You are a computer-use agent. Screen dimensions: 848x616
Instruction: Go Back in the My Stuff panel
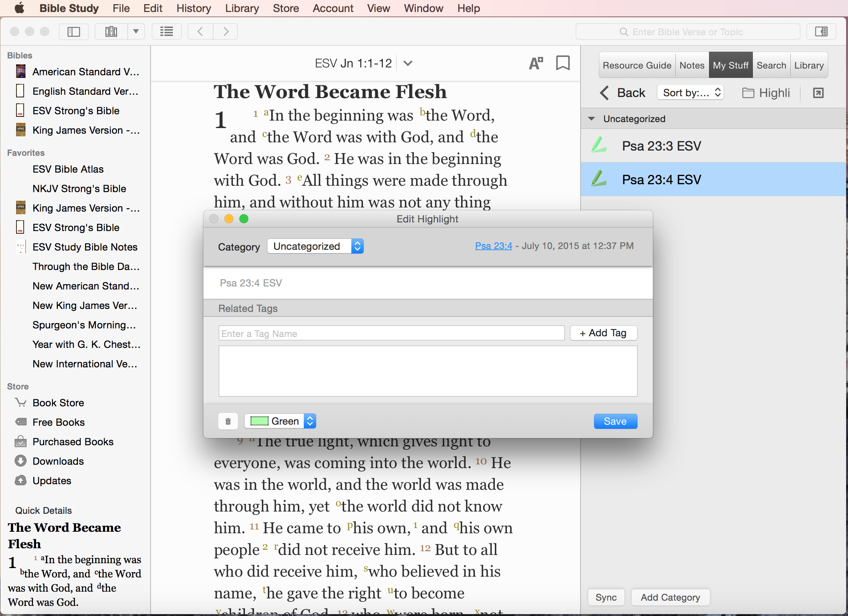pyautogui.click(x=623, y=93)
